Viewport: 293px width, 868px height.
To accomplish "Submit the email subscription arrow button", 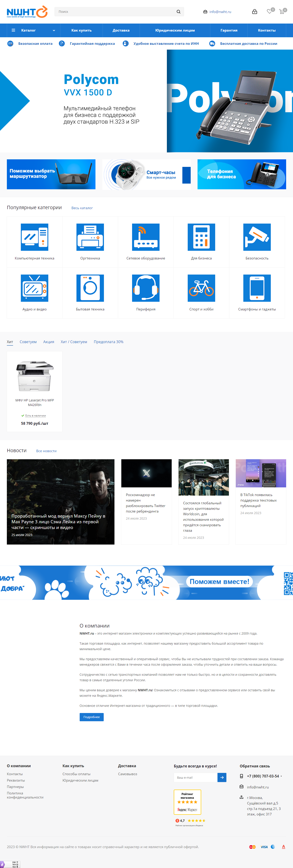I will tap(222, 777).
